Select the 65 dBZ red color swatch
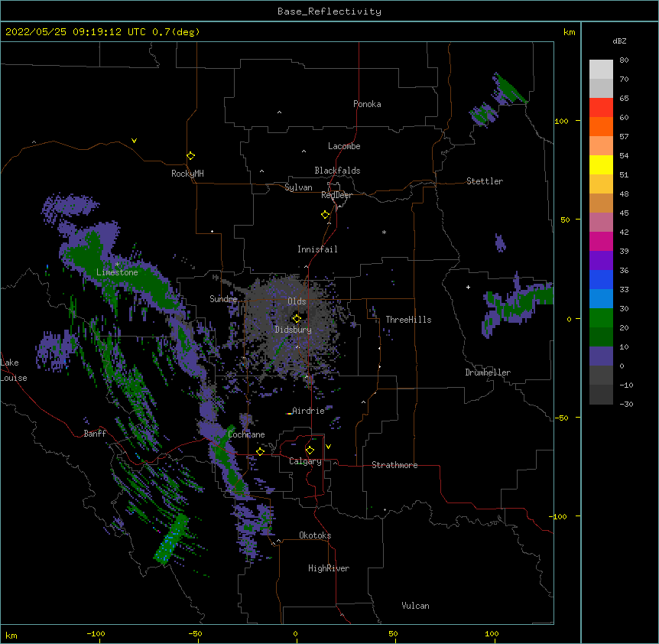This screenshot has height=644, width=659. [601, 107]
